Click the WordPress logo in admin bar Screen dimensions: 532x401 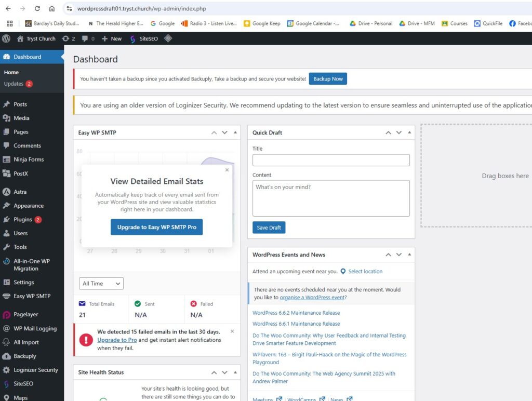point(6,38)
